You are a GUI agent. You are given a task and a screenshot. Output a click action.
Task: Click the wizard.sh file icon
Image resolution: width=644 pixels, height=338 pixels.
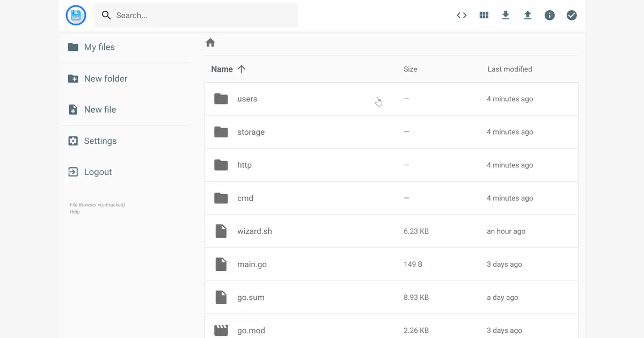(x=221, y=231)
